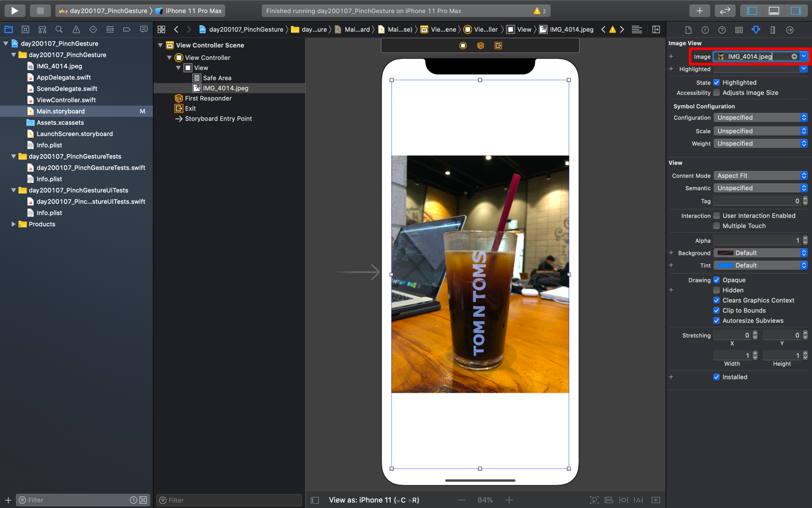Screen dimensions: 812x508
Task: Show the Debug navigator
Action: [x=110, y=29]
